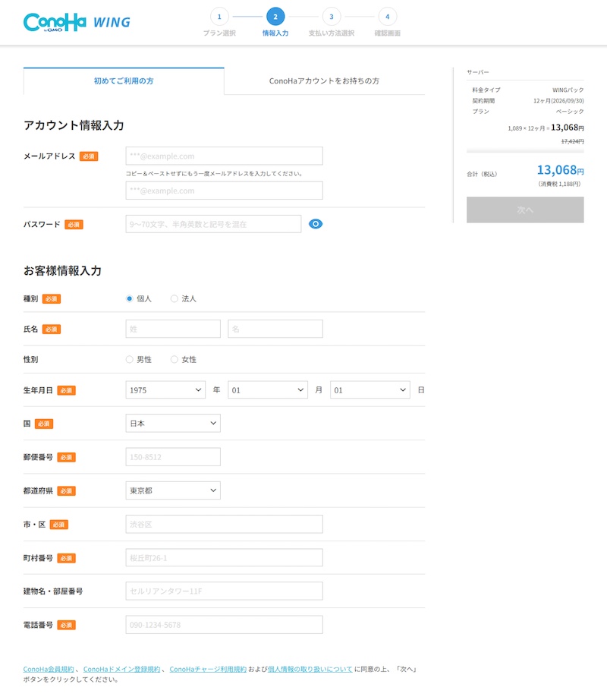This screenshot has width=607, height=700.
Task: Open the 国 country dropdown
Action: pyautogui.click(x=173, y=423)
